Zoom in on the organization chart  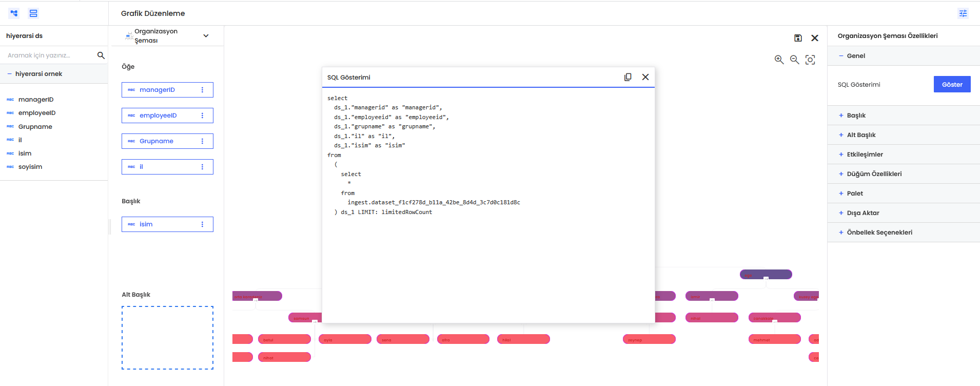click(x=779, y=60)
